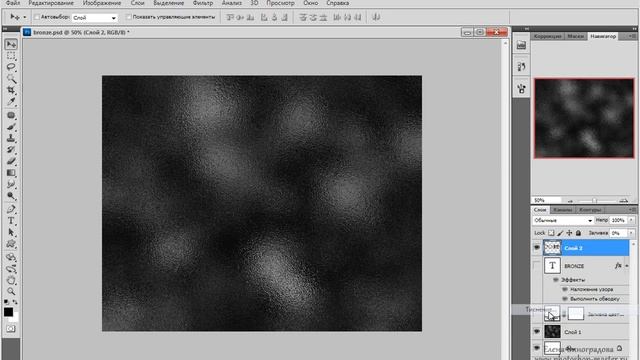The width and height of the screenshot is (640, 360).
Task: Select the 3D Orbit camera tool
Action: [11, 269]
